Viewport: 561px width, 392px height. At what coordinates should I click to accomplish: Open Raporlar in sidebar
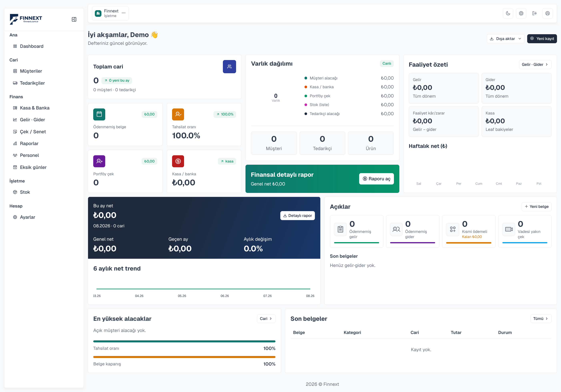44,143
